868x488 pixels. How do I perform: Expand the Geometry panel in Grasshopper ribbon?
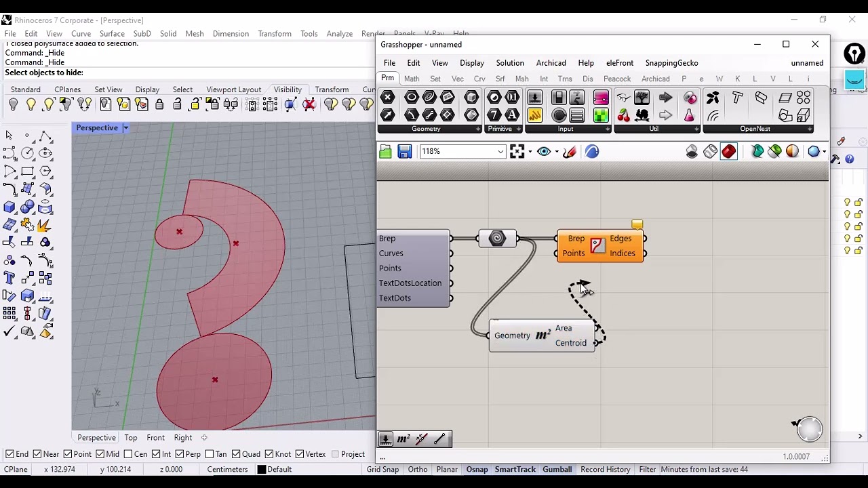(x=478, y=129)
